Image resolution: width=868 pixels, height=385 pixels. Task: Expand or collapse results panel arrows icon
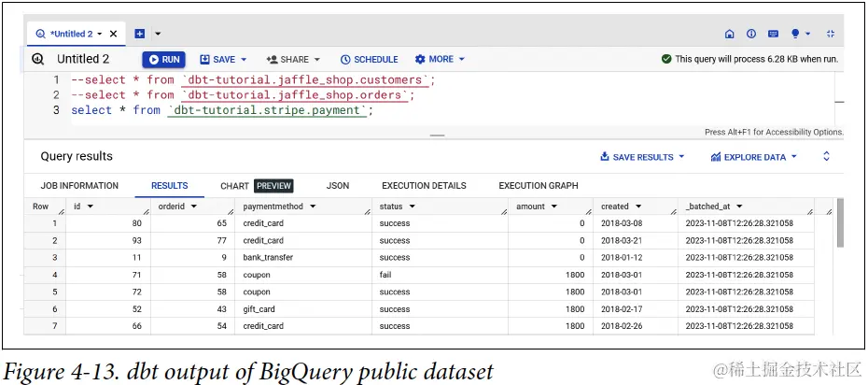827,156
